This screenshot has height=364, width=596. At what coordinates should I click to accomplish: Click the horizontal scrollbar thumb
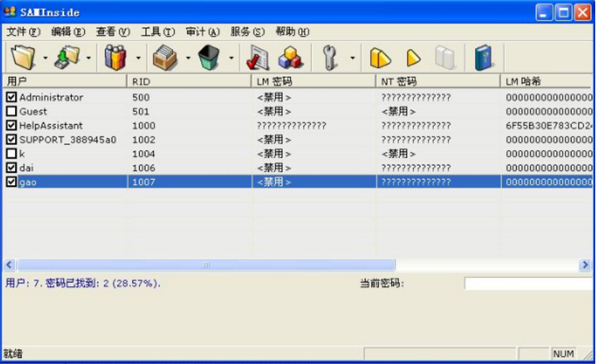tap(206, 264)
